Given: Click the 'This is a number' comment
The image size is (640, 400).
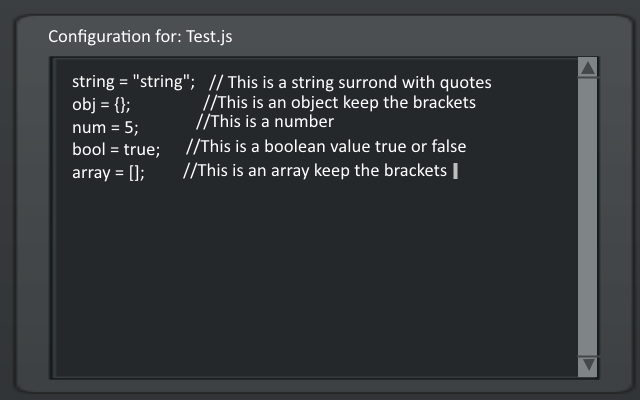Looking at the screenshot, I should [x=264, y=122].
